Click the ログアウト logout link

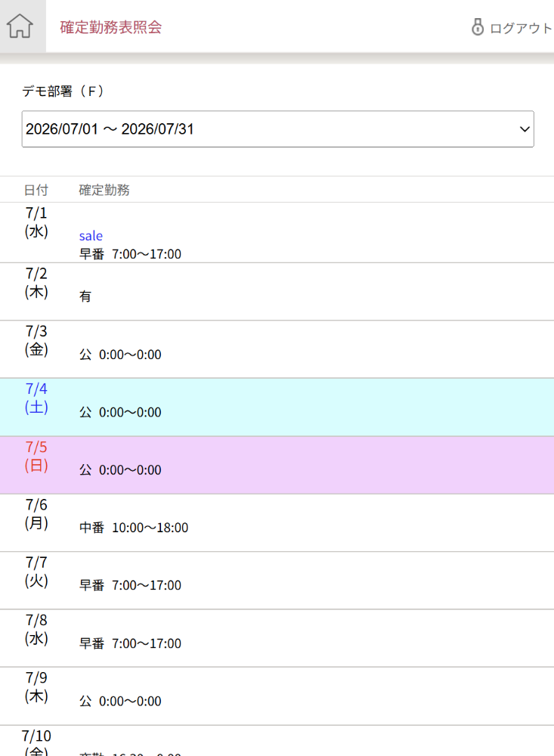[521, 28]
